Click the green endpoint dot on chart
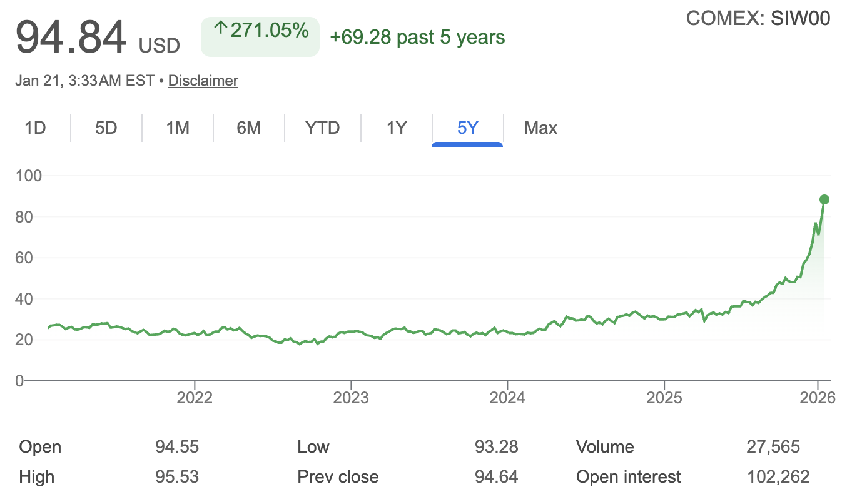This screenshot has height=504, width=847. point(824,199)
